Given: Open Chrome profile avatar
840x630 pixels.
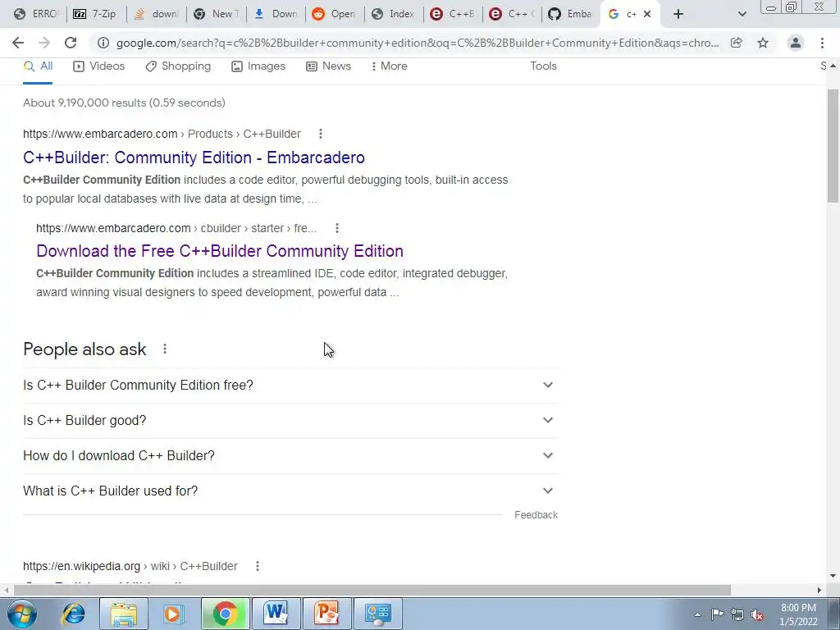Looking at the screenshot, I should pyautogui.click(x=796, y=43).
